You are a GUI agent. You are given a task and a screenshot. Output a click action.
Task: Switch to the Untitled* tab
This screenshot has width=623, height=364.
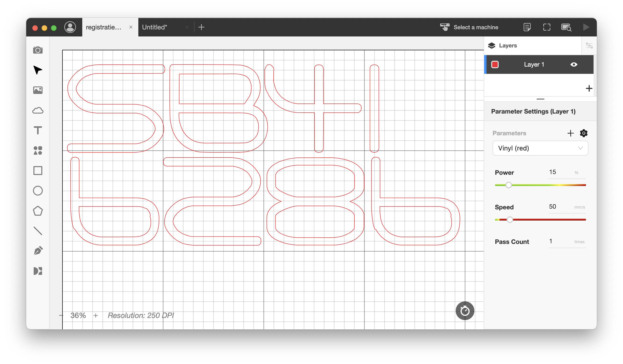(155, 27)
